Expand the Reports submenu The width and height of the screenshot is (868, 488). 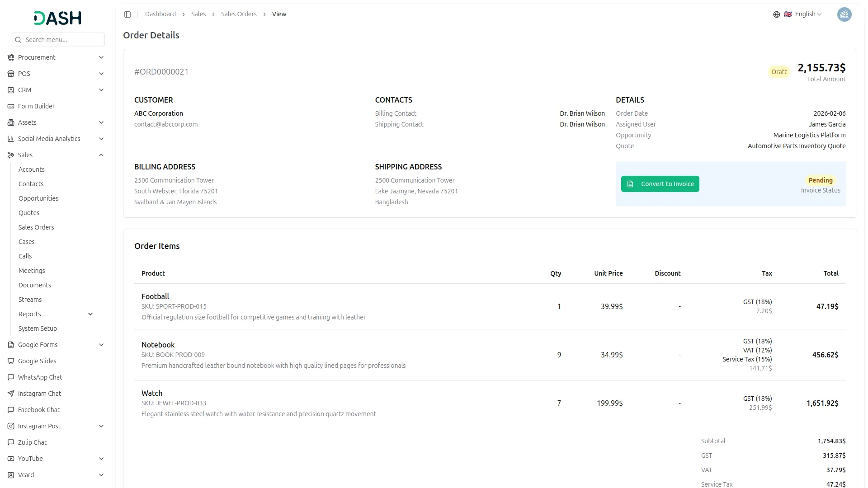click(90, 314)
